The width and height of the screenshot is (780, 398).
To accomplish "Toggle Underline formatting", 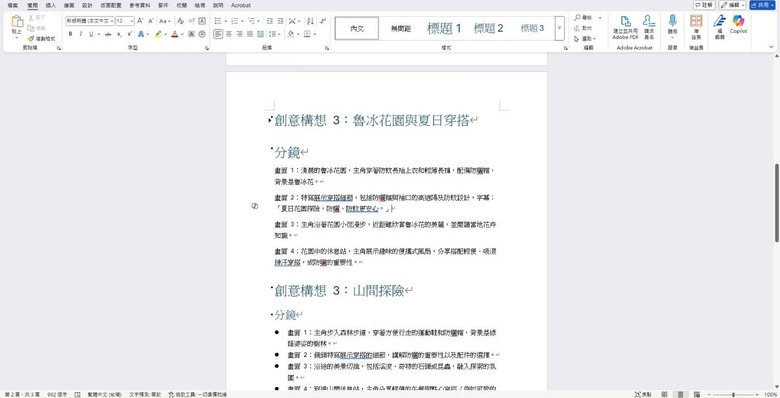I will coord(91,34).
